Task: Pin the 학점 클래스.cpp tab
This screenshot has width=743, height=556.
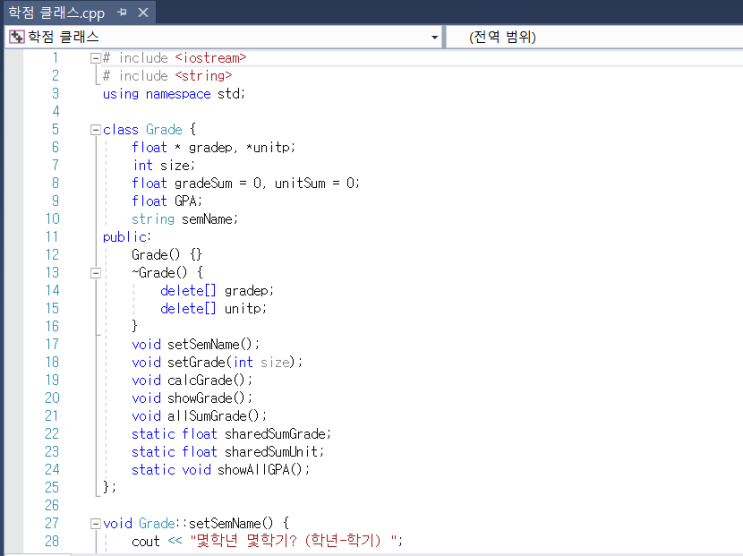Action: [122, 12]
